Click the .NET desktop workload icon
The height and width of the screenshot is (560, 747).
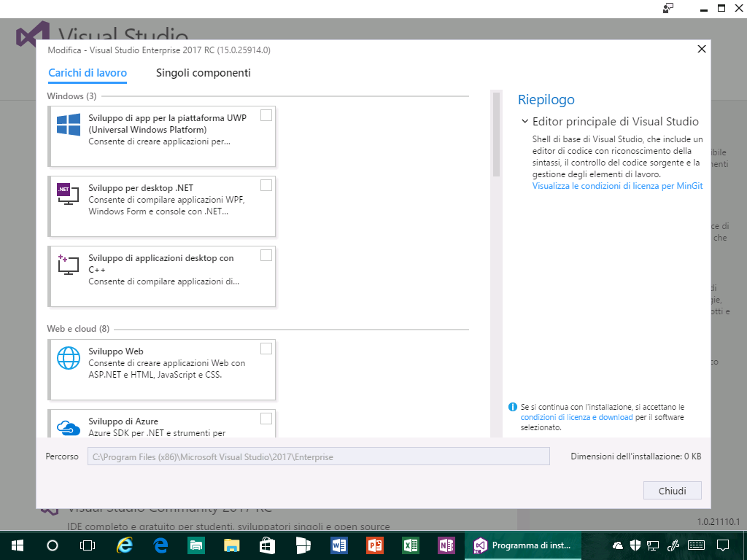tap(68, 194)
